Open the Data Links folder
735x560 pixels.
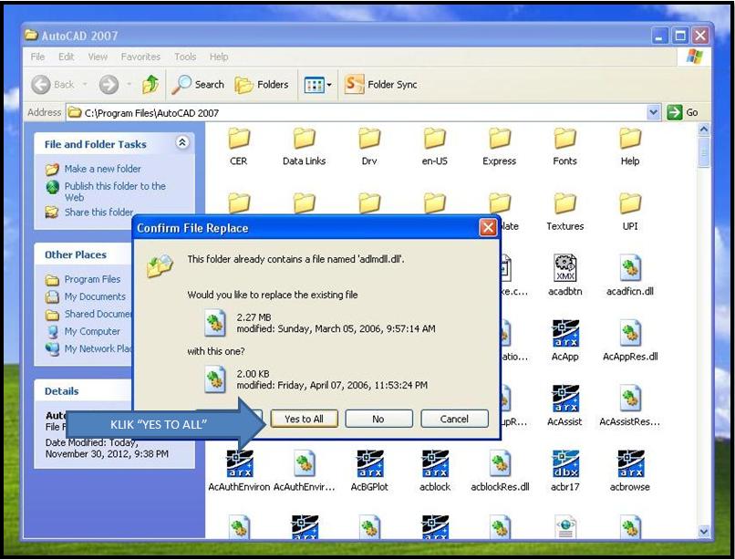(x=304, y=147)
